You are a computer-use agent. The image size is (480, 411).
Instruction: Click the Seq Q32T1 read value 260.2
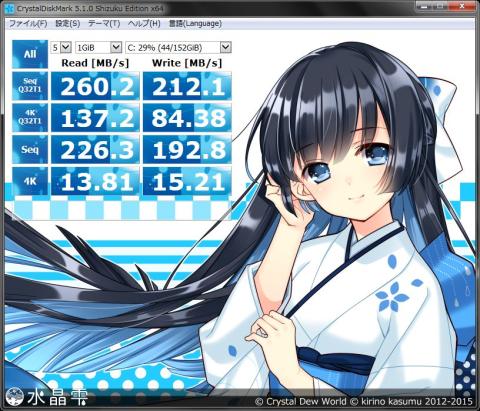(x=95, y=86)
